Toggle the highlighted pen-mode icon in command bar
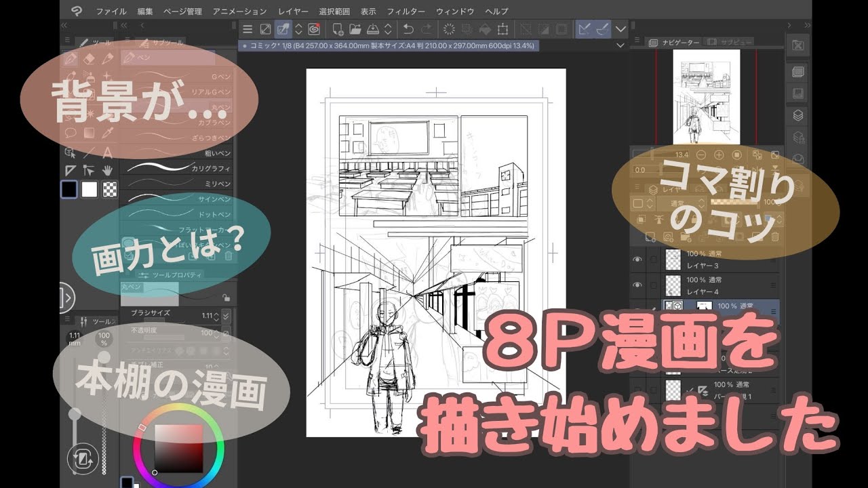This screenshot has height=488, width=868. [283, 29]
